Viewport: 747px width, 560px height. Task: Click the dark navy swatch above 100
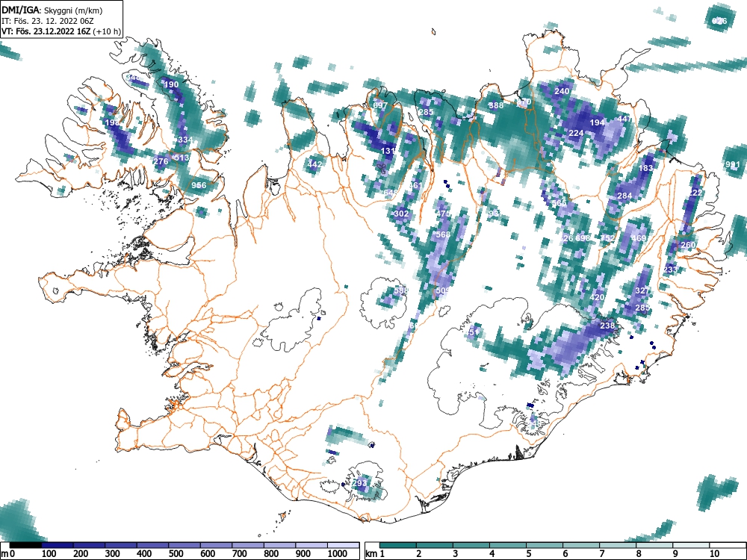58,545
